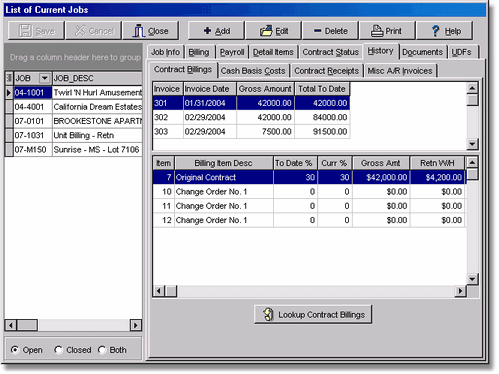The width and height of the screenshot is (499, 374).
Task: Click the Total To Date column header
Action: [322, 89]
